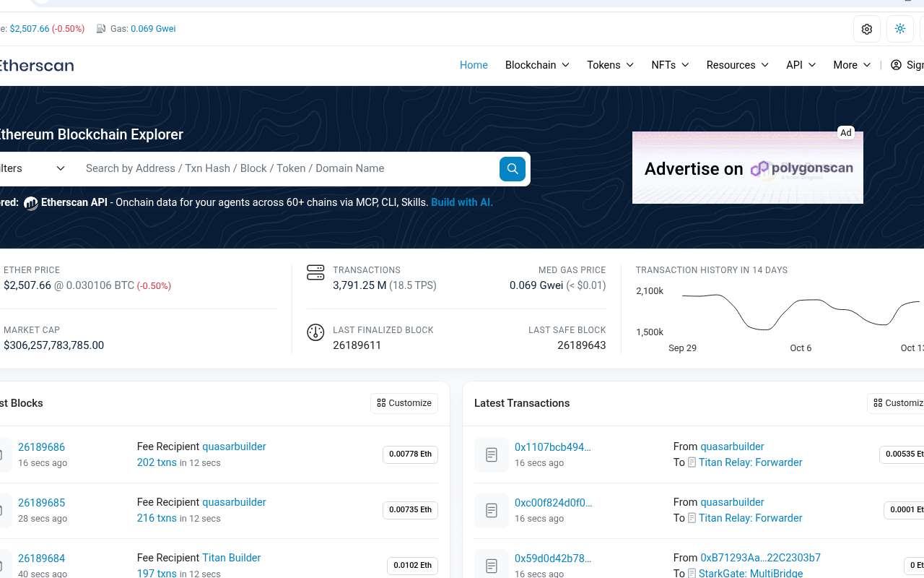The width and height of the screenshot is (924, 578).
Task: Click the 0.00778 Eth block reward badge
Action: [x=410, y=454]
